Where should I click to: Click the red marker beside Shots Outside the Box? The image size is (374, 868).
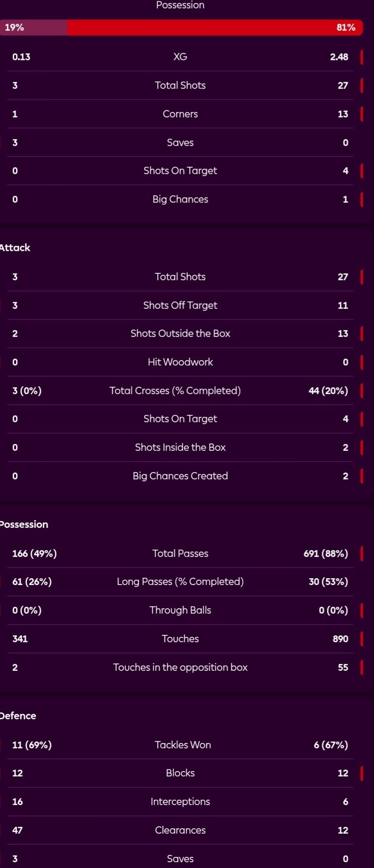click(361, 333)
